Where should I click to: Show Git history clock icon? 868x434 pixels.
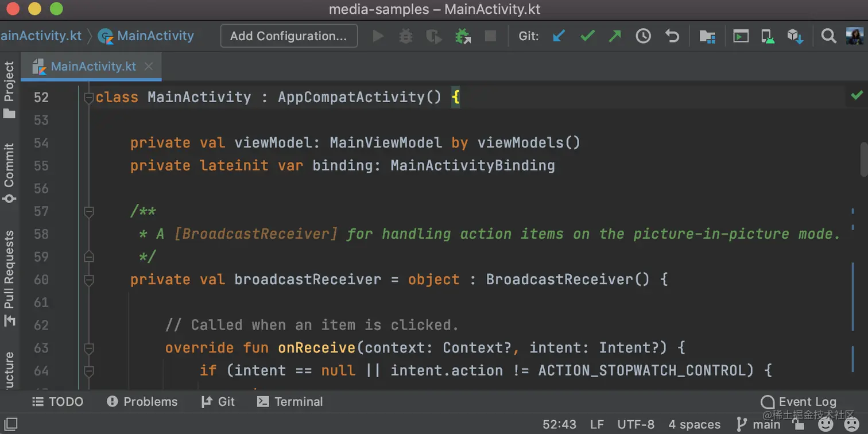tap(644, 36)
